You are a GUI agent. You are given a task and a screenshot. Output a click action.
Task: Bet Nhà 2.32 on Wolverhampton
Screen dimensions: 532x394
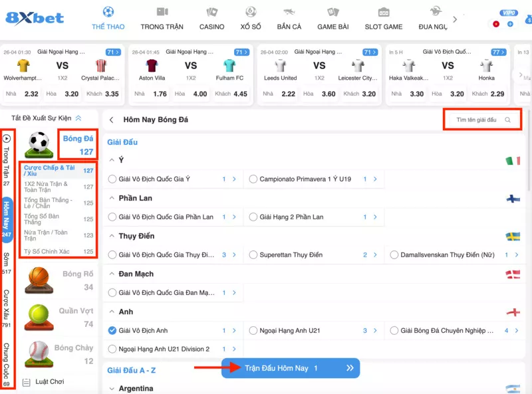tap(23, 94)
